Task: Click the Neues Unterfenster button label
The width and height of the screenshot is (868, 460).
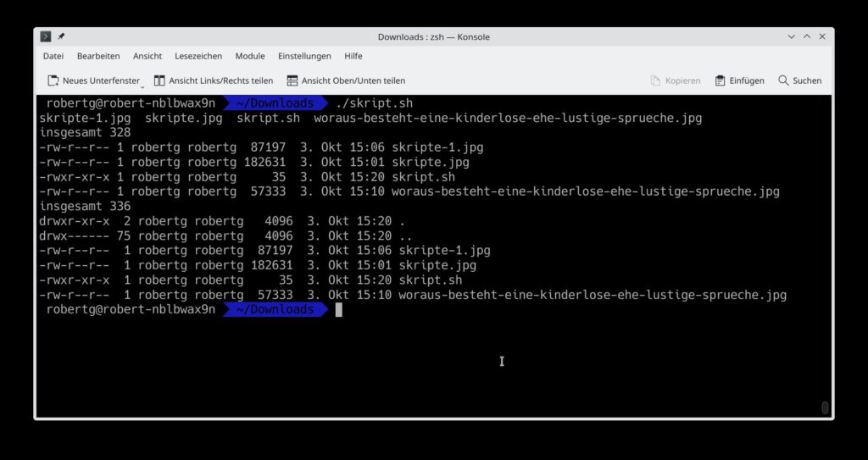Action: [102, 80]
